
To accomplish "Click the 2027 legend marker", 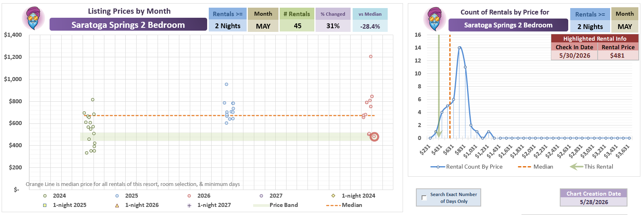I will click(262, 196).
